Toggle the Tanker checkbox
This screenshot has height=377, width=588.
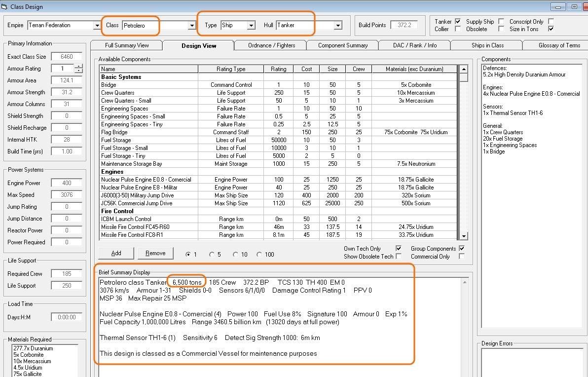coord(457,21)
